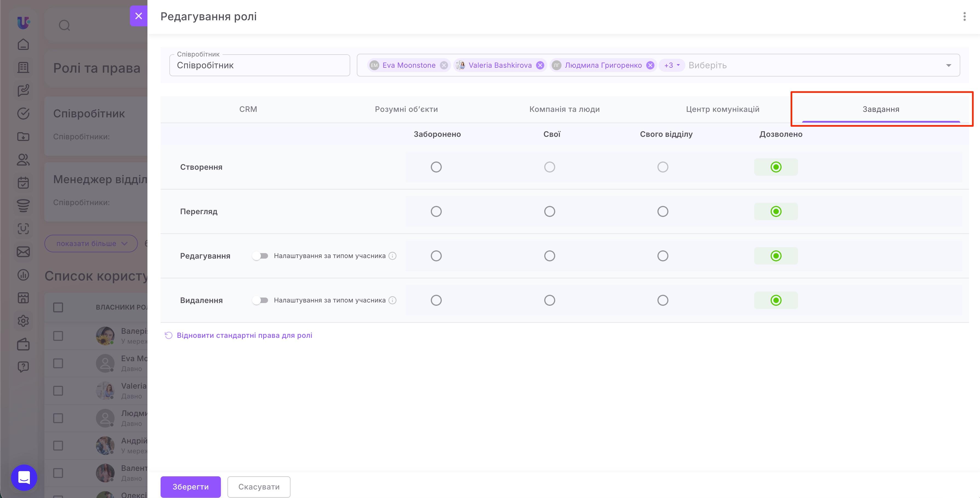Switch to the CRM tab
The image size is (980, 498).
248,109
